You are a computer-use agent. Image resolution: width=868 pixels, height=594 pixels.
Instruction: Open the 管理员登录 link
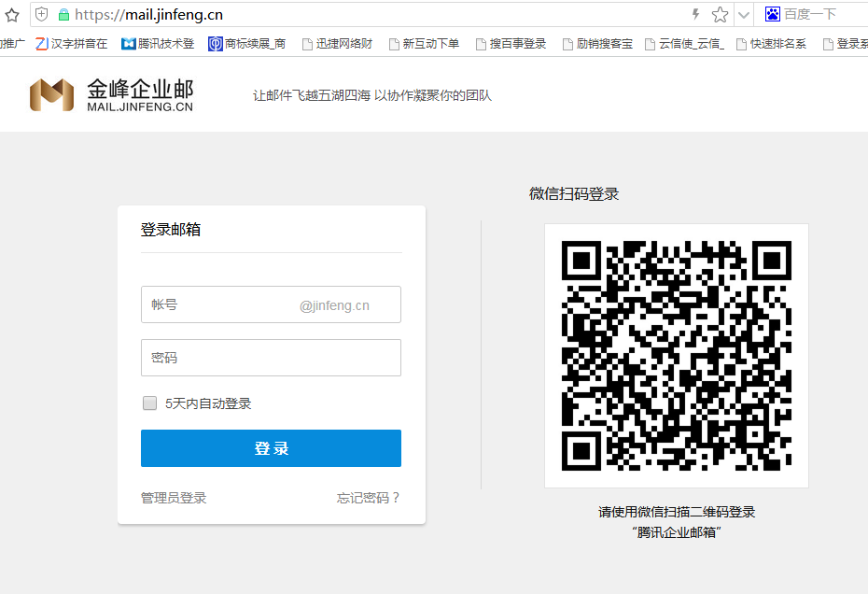(174, 498)
